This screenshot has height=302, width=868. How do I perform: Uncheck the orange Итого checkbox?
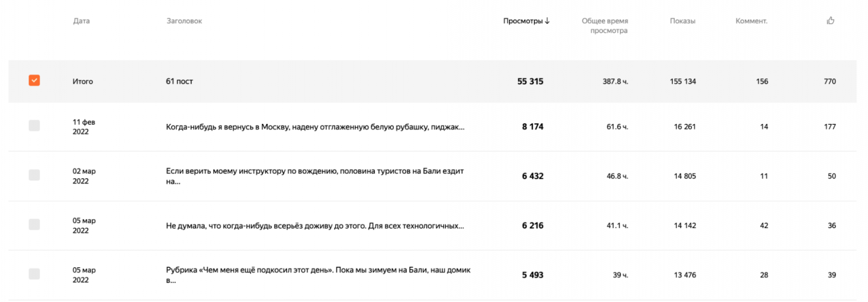coord(34,80)
